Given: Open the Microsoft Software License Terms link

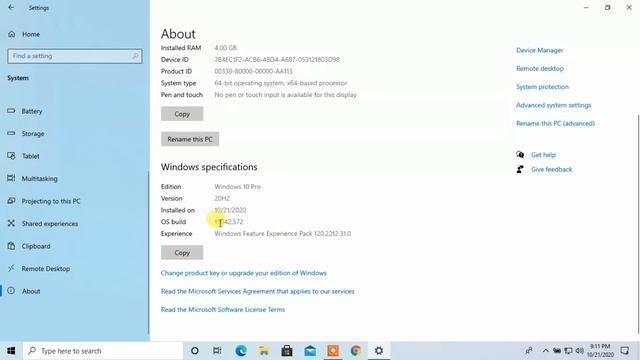Looking at the screenshot, I should [223, 310].
